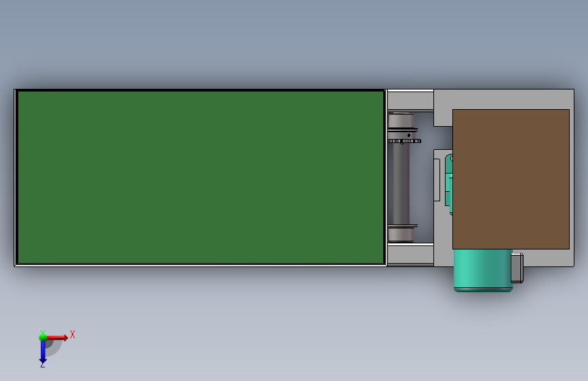Select the lower light-gray frame rail block
This screenshot has height=381, width=588.
[410, 255]
